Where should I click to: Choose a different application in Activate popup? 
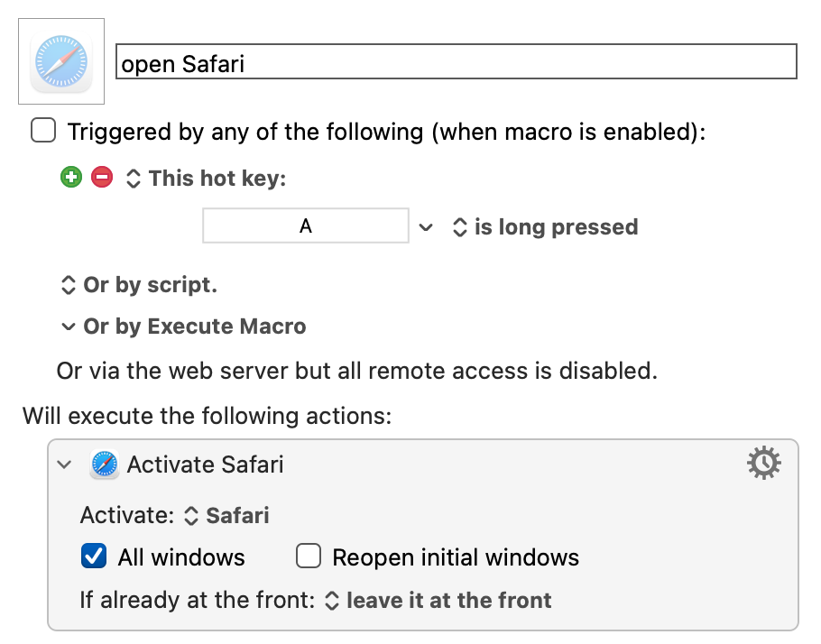pyautogui.click(x=226, y=516)
